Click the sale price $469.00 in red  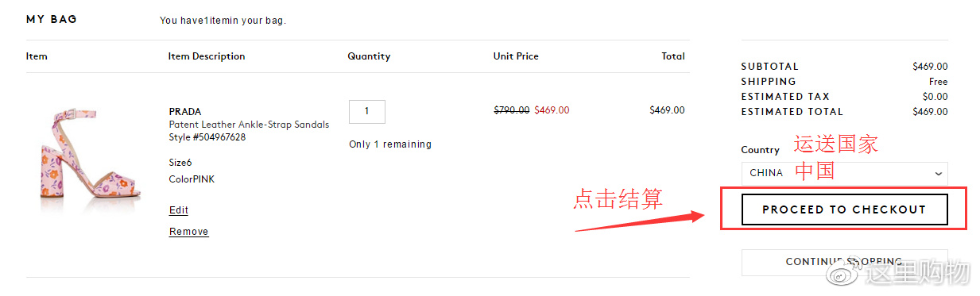pos(552,110)
